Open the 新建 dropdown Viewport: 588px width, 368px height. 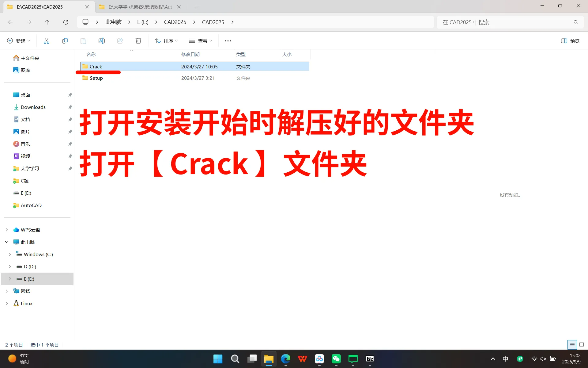tap(18, 40)
